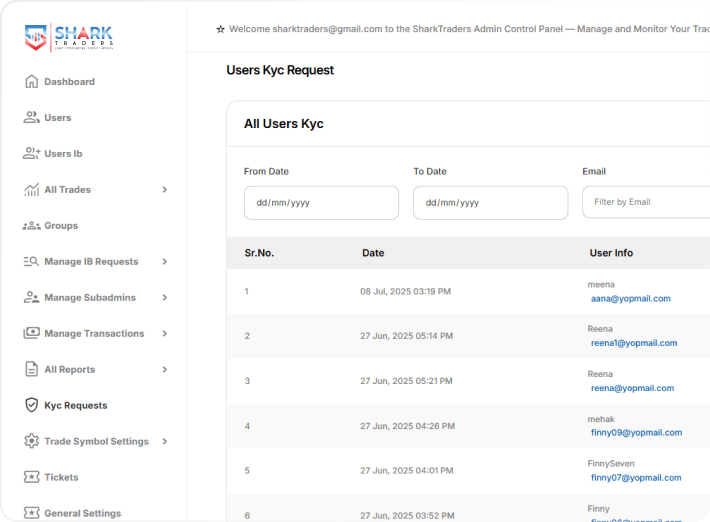Image resolution: width=710 pixels, height=522 pixels.
Task: Click the Date column header
Action: [373, 253]
